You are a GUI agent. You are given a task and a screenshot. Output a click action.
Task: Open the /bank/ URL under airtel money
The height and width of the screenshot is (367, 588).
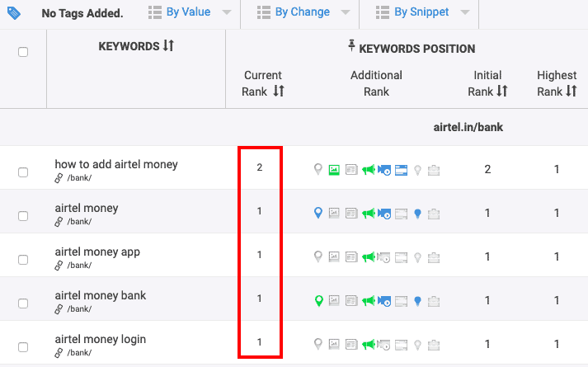[x=79, y=222]
